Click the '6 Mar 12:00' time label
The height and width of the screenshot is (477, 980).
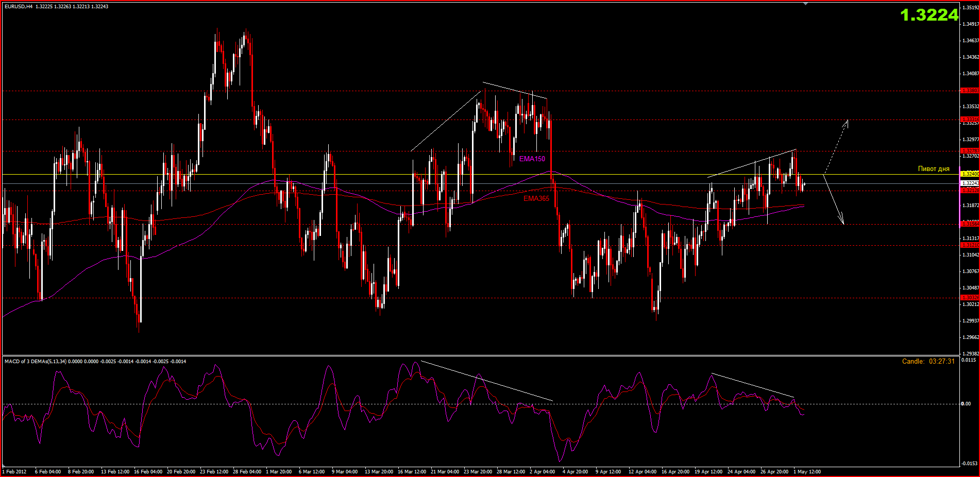[x=312, y=471]
